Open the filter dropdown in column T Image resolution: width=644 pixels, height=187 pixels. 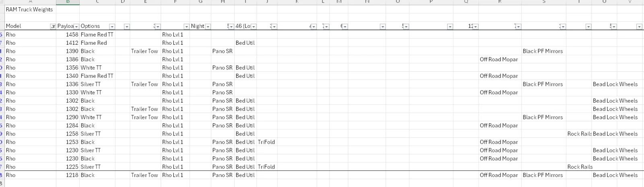(x=588, y=27)
